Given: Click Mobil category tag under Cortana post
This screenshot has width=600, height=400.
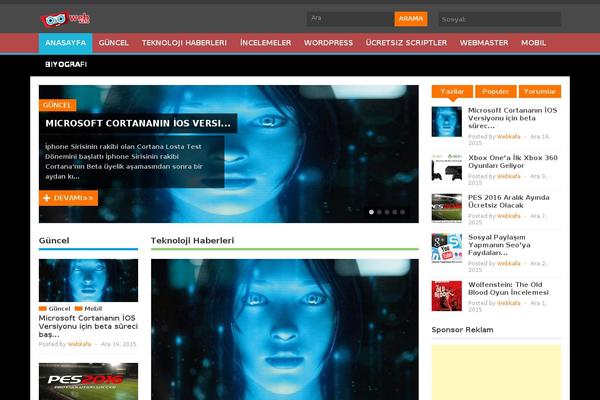Looking at the screenshot, I should tap(93, 309).
